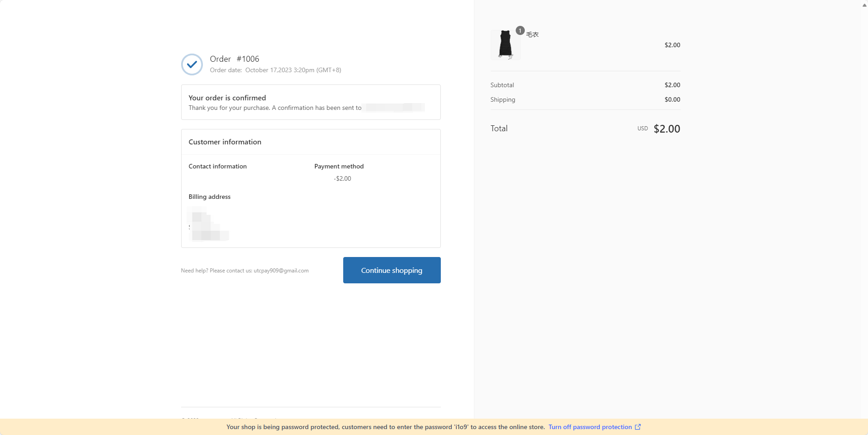Click the utcpay909@gmail.com contact email

[281, 271]
